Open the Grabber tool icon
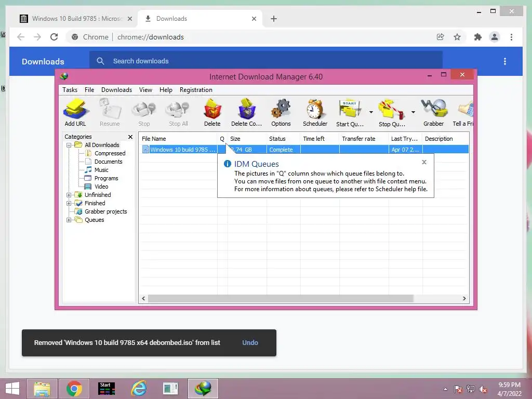This screenshot has width=532, height=399. coord(434,113)
